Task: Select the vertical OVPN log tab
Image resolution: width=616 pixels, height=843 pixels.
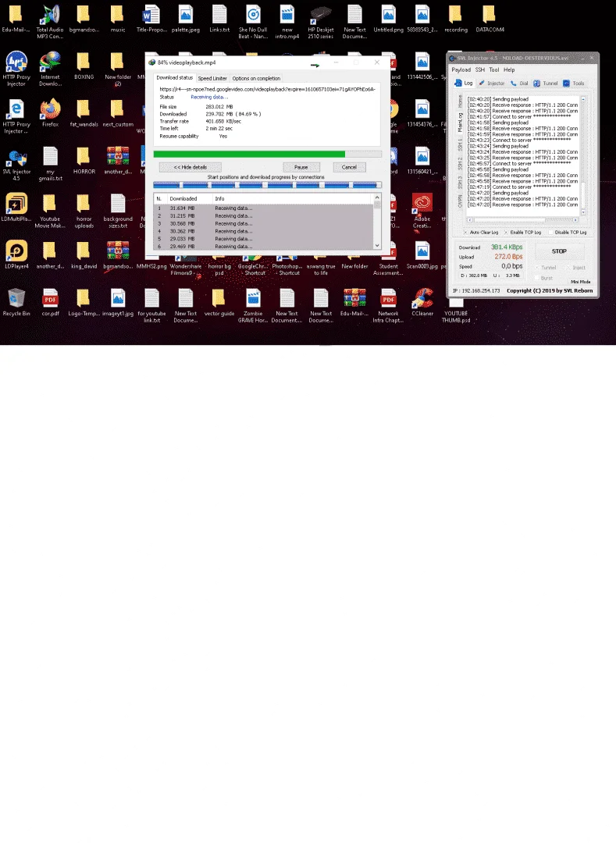Action: 460,201
